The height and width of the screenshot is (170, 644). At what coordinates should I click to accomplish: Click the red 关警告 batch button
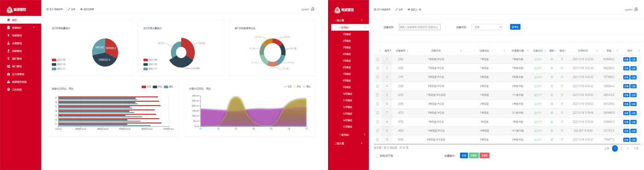[x=484, y=156]
